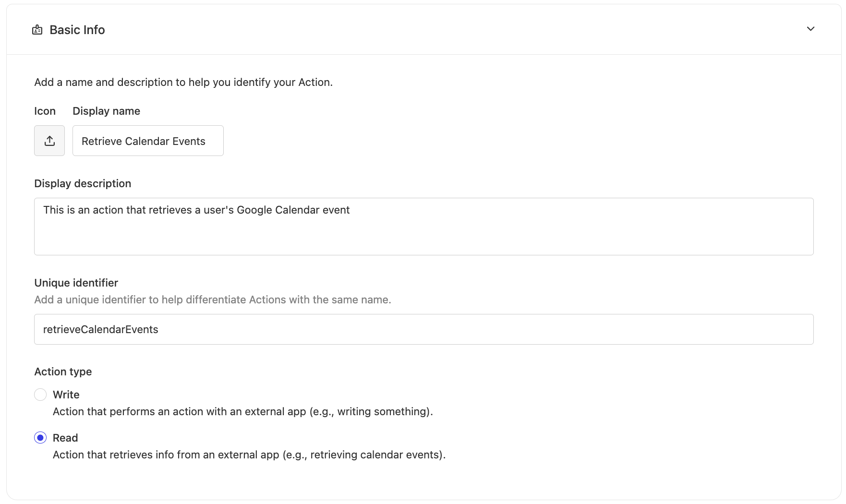Click the 'Add a name and description' instruction text
Image resolution: width=846 pixels, height=504 pixels.
(x=183, y=82)
